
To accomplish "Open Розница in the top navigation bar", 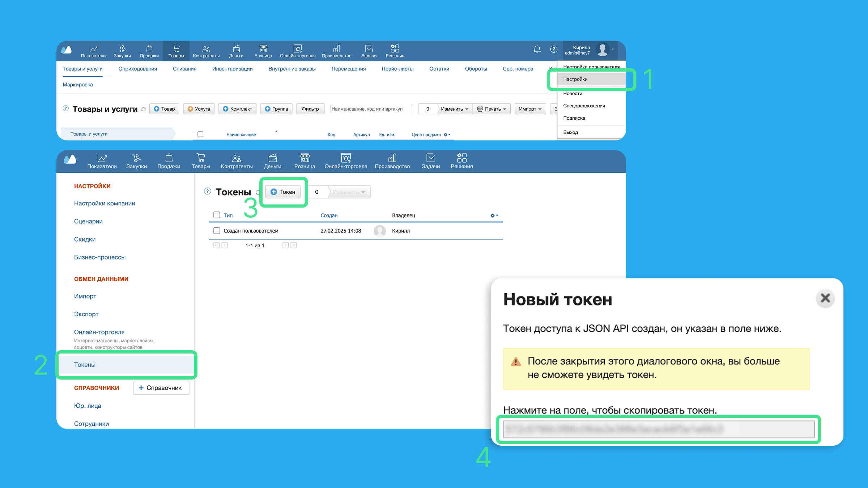I will [x=263, y=51].
